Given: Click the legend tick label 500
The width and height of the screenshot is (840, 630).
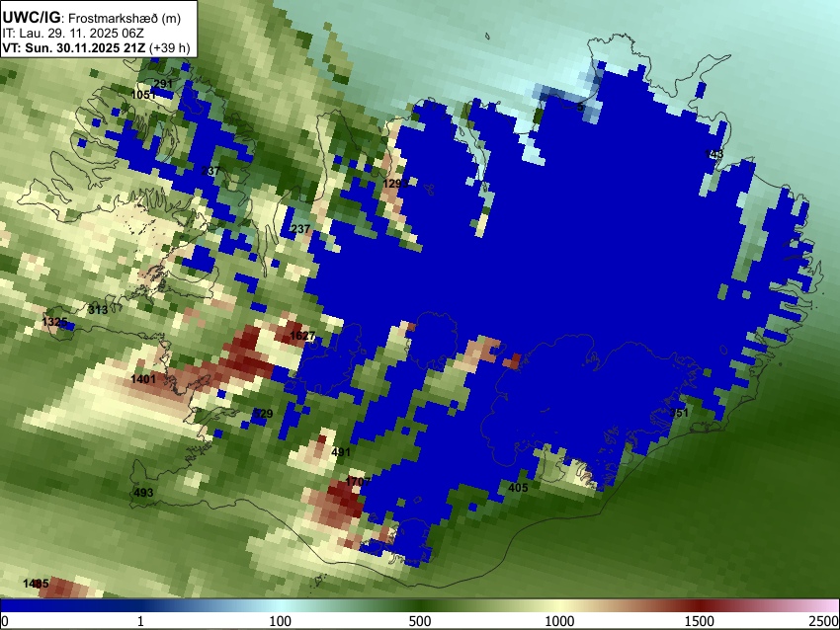Looking at the screenshot, I should coord(419,621).
